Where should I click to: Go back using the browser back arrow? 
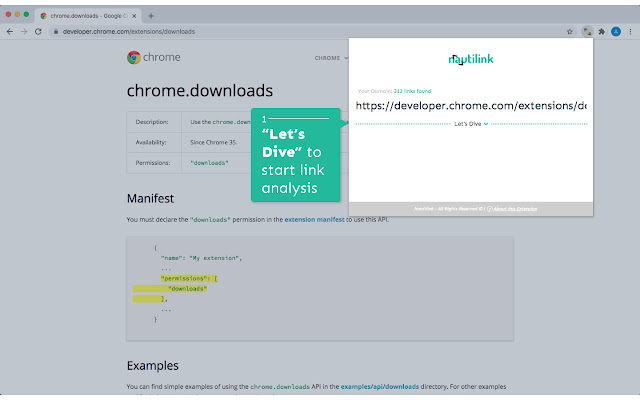[x=10, y=31]
